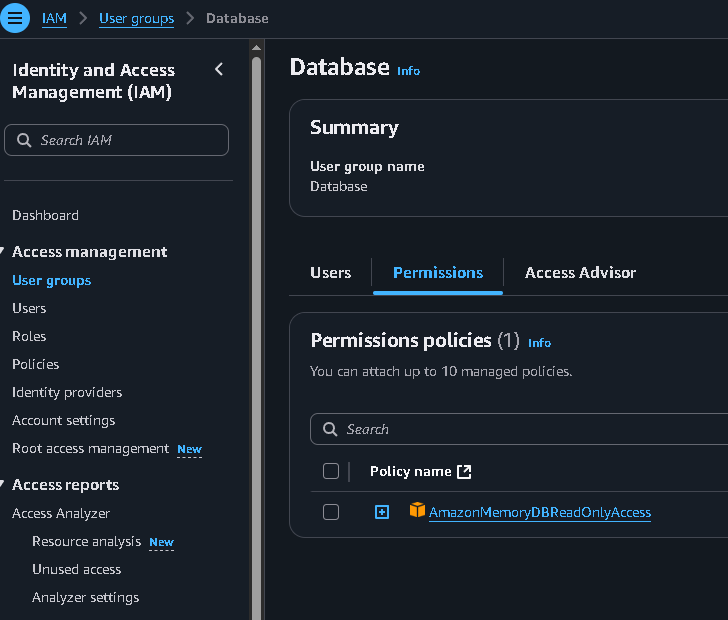Click the Database breadcrumb text

(x=237, y=19)
